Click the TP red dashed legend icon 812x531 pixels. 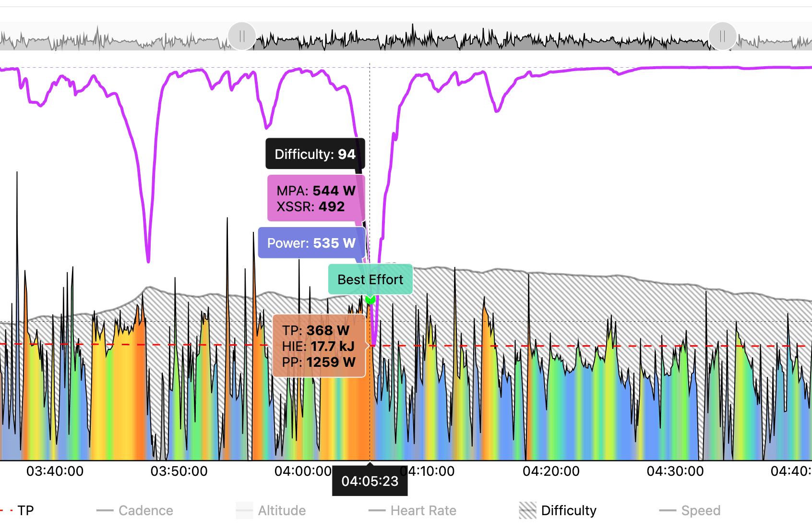[x=6, y=510]
